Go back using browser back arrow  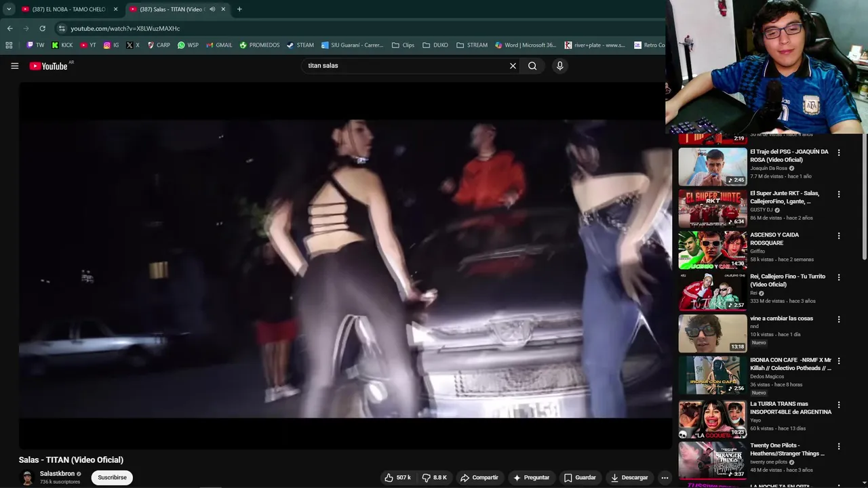tap(9, 28)
